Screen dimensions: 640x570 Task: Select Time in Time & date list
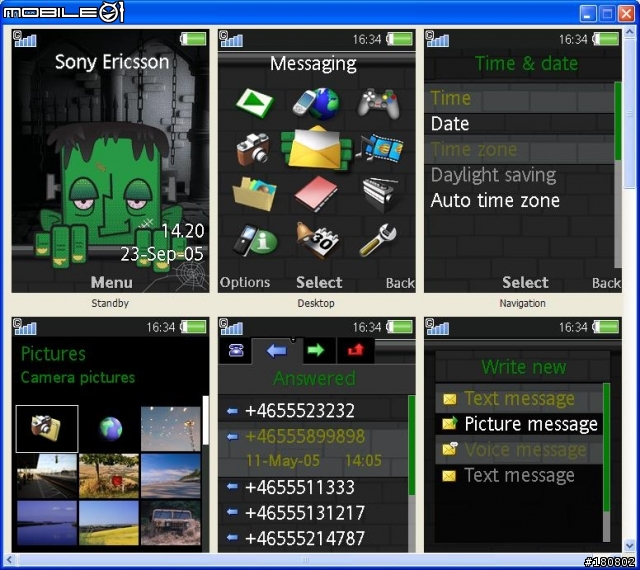(x=519, y=98)
